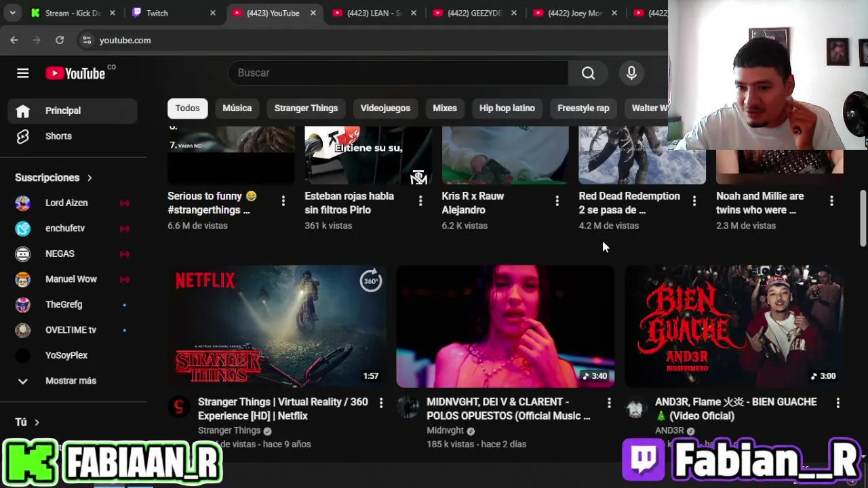
Task: Play the BIEN GUACHE thumbnail
Action: pos(734,326)
